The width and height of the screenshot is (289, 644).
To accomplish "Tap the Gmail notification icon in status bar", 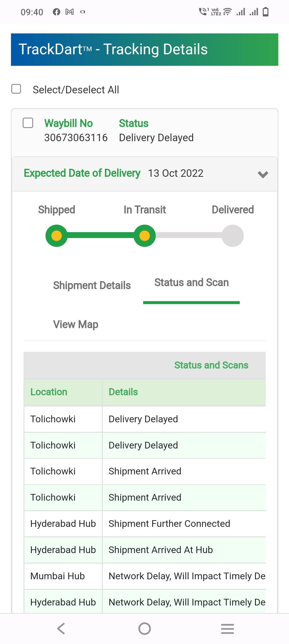I will [x=70, y=12].
